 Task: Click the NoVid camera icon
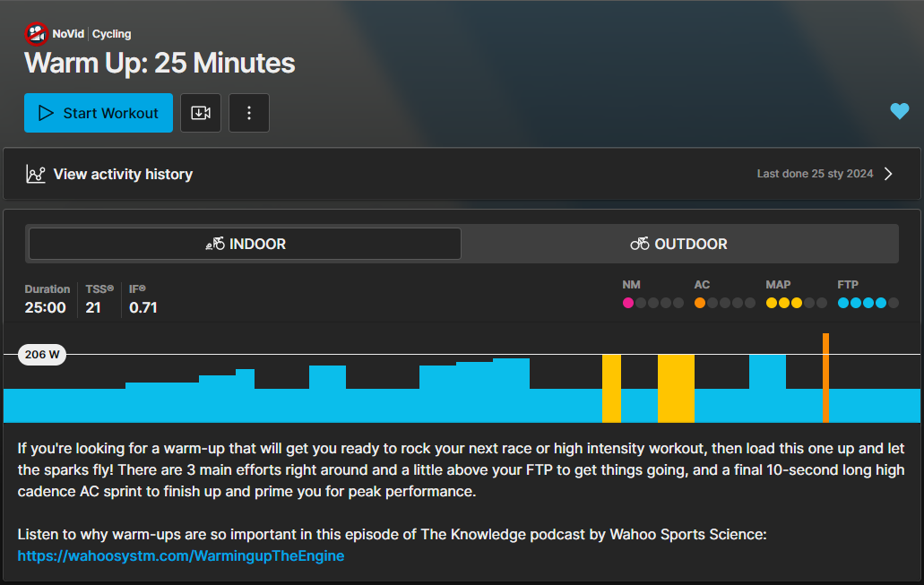pyautogui.click(x=36, y=33)
